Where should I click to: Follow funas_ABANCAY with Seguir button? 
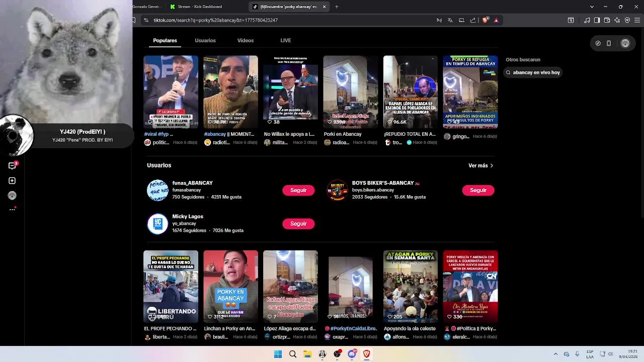click(298, 190)
